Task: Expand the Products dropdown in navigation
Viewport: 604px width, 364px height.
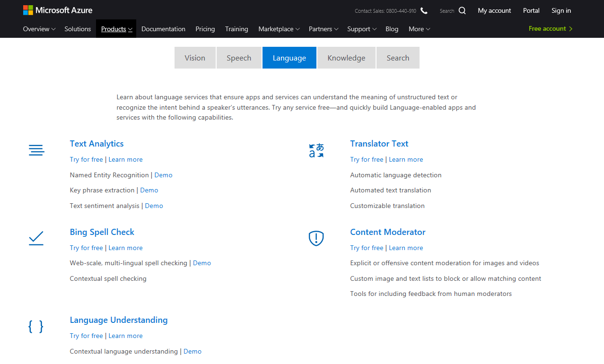Action: [x=116, y=29]
